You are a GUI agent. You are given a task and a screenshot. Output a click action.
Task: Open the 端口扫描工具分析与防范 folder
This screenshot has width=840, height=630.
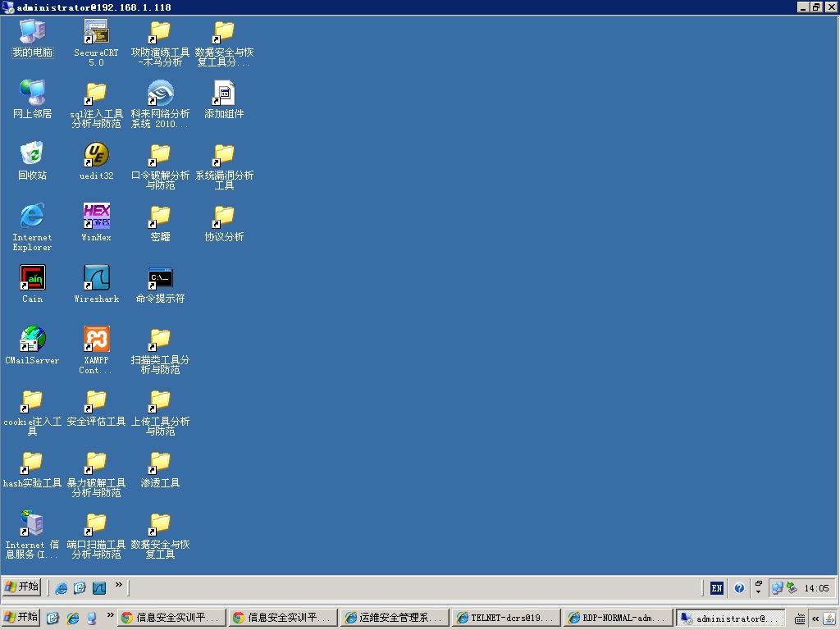97,535
